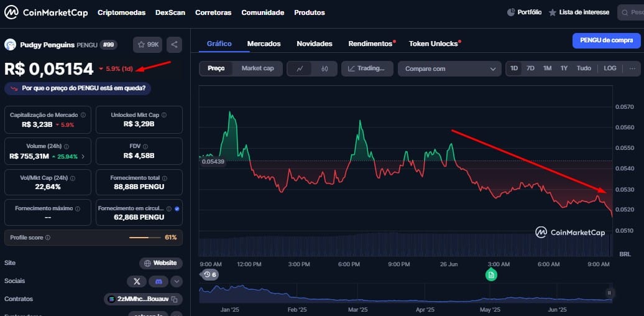Open the TradingView chart button
The height and width of the screenshot is (316, 644).
click(x=367, y=68)
